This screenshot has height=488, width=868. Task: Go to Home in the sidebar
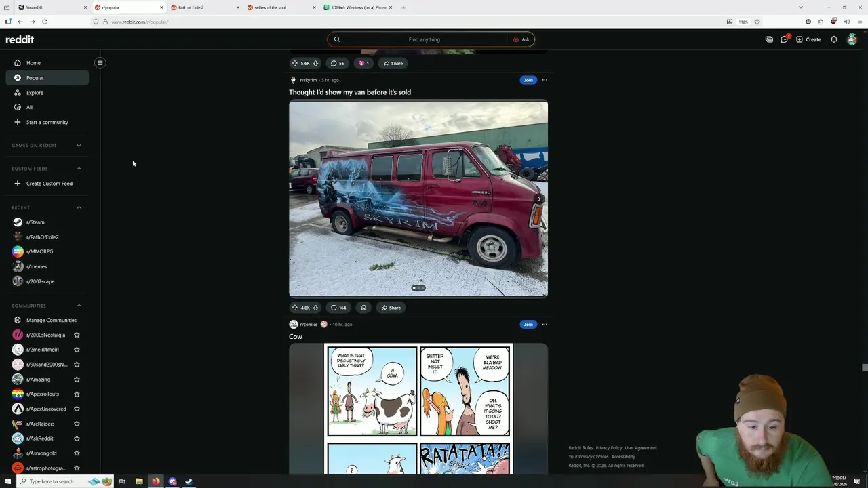pos(47,63)
